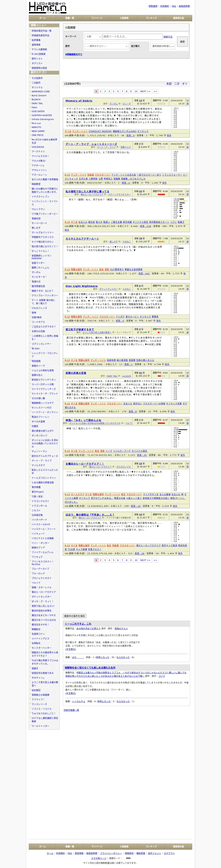
Task: Click 除外 on the Memory of Debris row
Action: 169,135
